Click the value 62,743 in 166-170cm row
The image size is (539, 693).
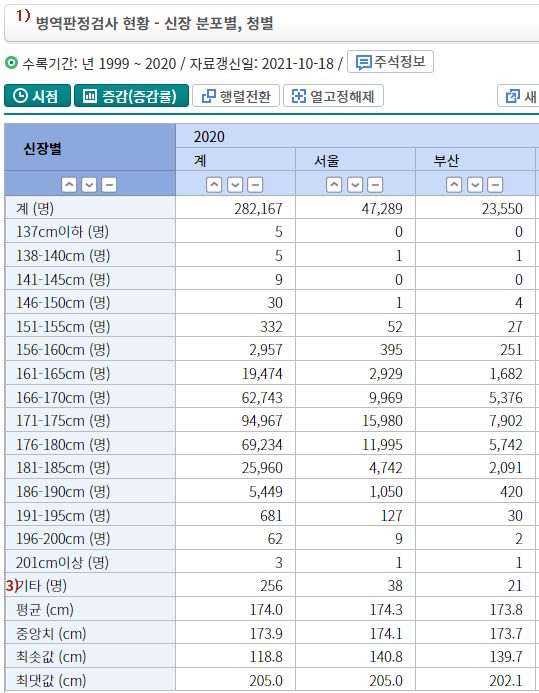click(x=262, y=398)
